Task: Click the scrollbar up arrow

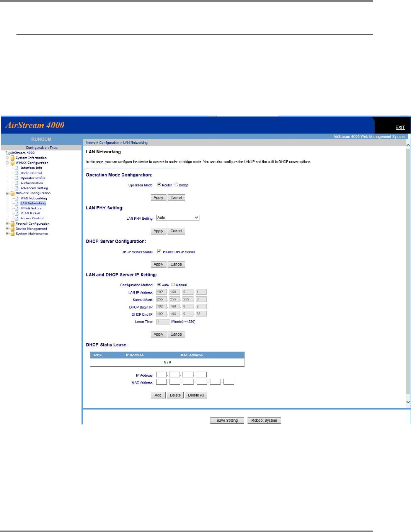Action: [x=408, y=145]
